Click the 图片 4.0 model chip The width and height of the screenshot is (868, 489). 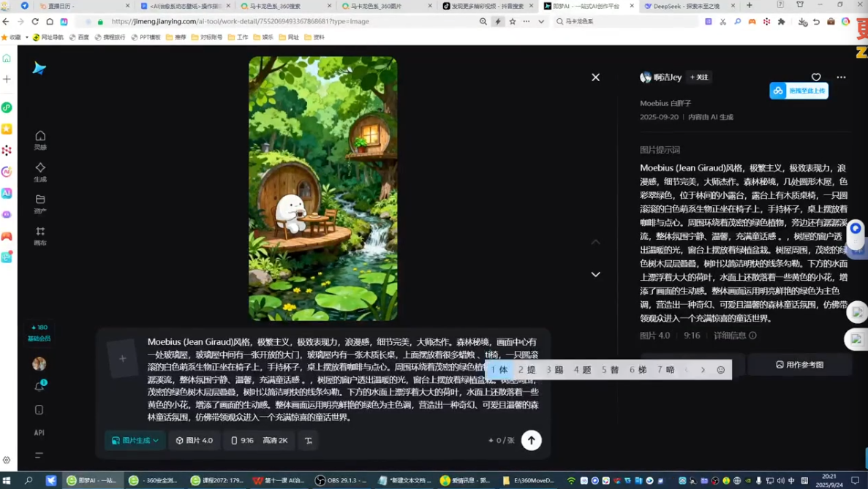click(x=194, y=440)
